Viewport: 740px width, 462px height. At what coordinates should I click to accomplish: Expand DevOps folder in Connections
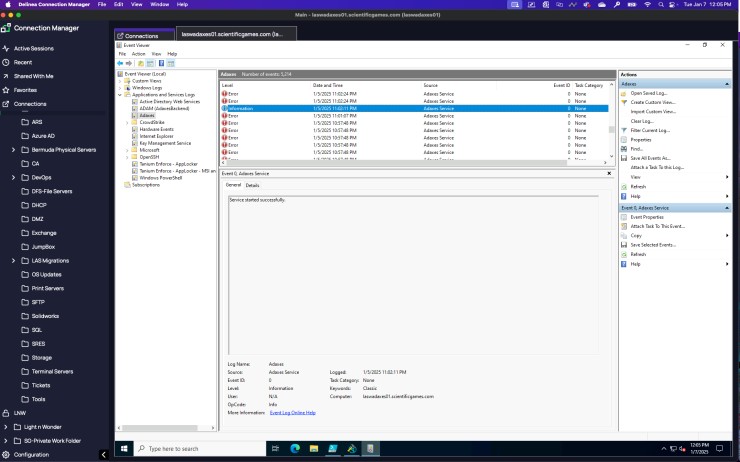pos(13,177)
